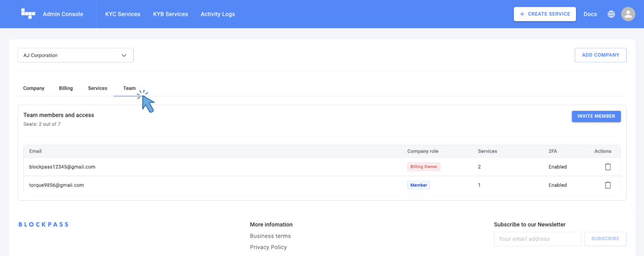Image resolution: width=644 pixels, height=256 pixels.
Task: Open the Docs link
Action: [590, 14]
